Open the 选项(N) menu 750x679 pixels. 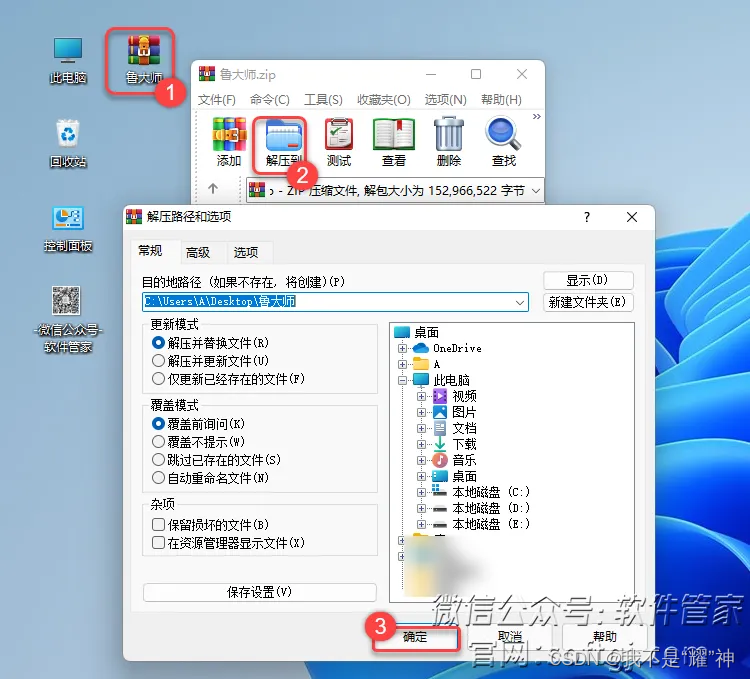coord(445,99)
